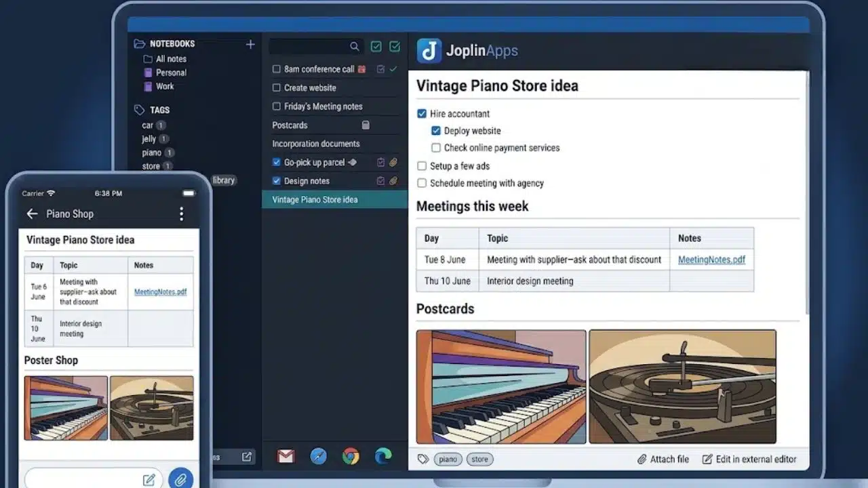Viewport: 868px width, 488px height.
Task: Open the Safari compass icon in the dock
Action: coord(318,456)
